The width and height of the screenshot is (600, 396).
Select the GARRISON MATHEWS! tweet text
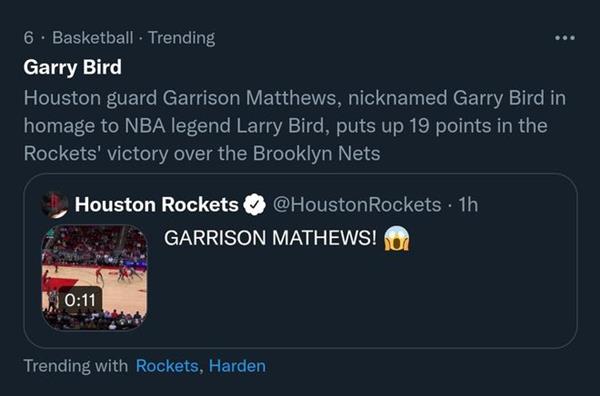[x=270, y=238]
